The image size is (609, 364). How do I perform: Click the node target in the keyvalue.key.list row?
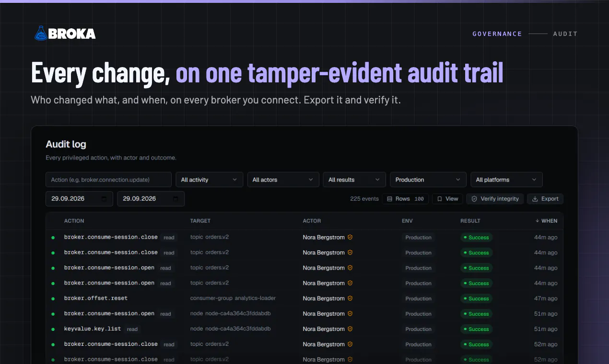tap(231, 329)
